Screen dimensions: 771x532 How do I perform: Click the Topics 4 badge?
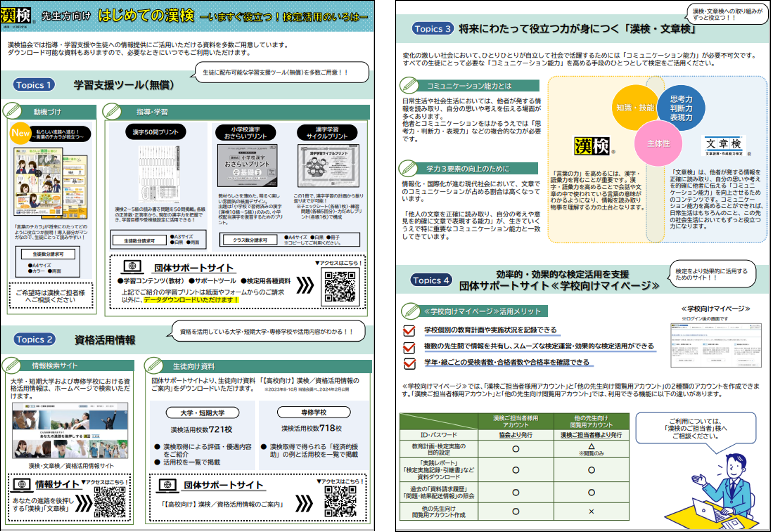pyautogui.click(x=431, y=280)
